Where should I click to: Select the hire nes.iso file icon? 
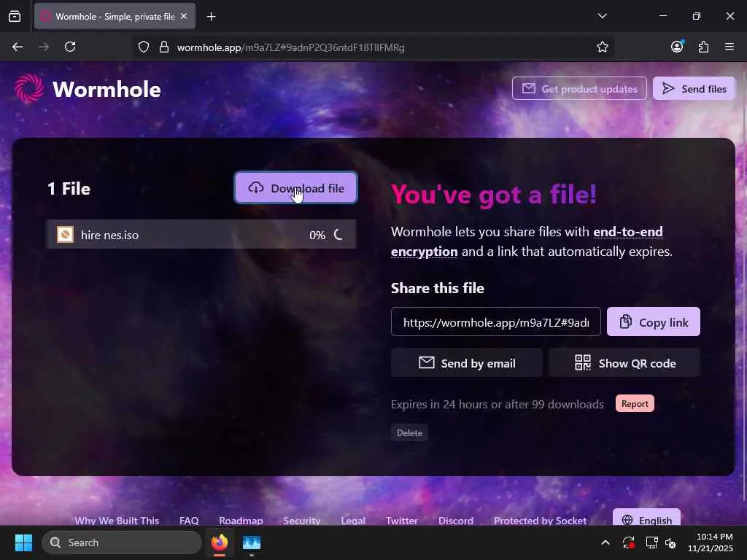pos(65,234)
